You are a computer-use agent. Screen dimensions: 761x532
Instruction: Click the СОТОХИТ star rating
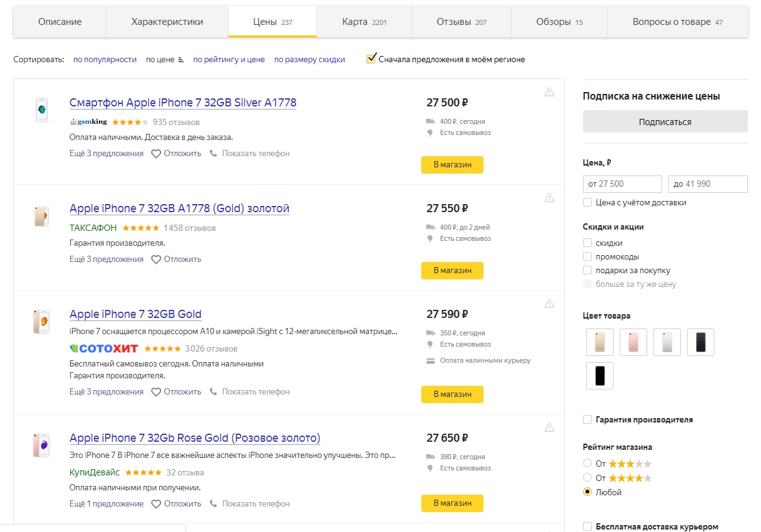pyautogui.click(x=162, y=348)
